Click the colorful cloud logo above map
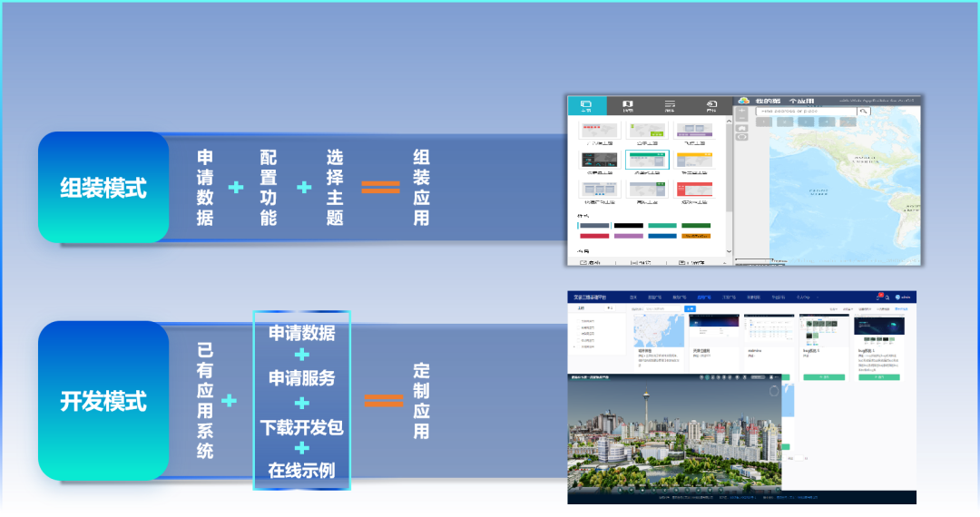The height and width of the screenshot is (517, 980). click(x=744, y=101)
